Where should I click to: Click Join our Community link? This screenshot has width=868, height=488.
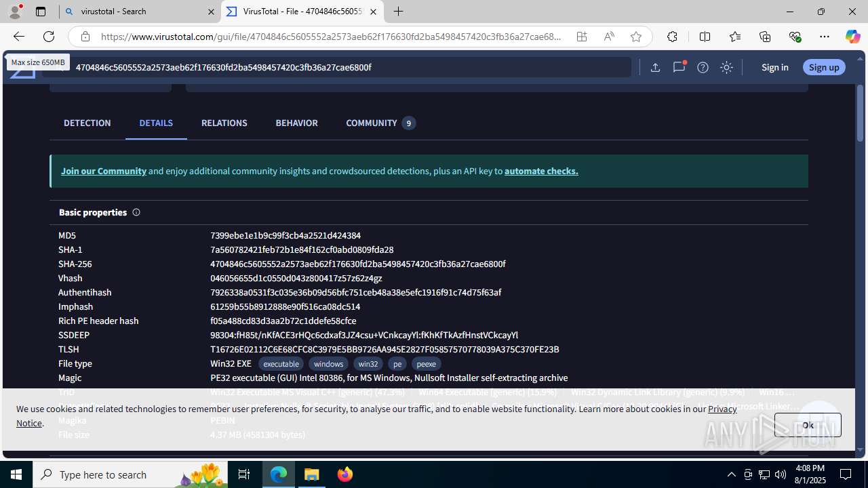pyautogui.click(x=104, y=171)
